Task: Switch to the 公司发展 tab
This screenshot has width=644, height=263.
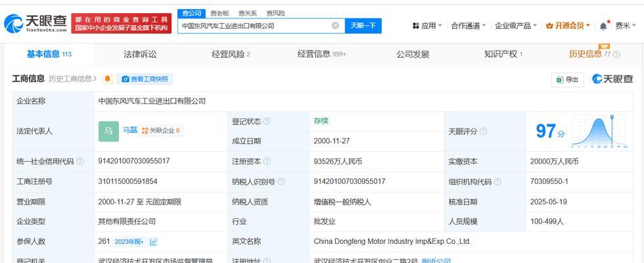Action: point(413,54)
